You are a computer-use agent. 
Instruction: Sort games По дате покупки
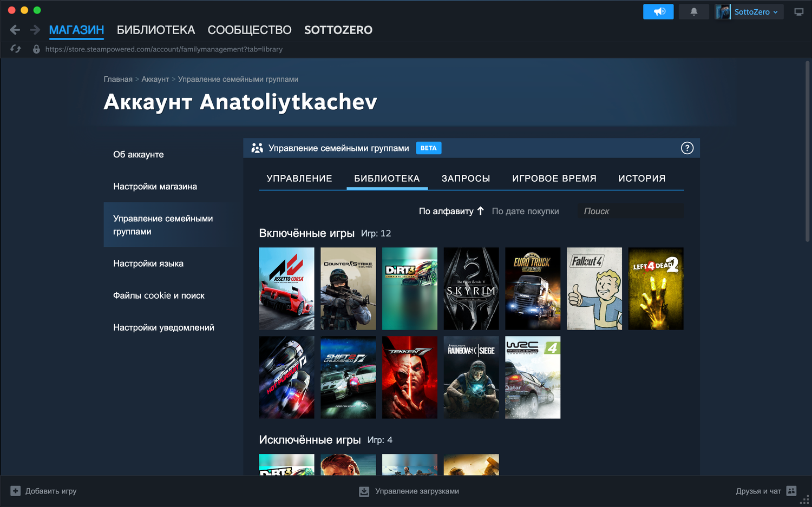[526, 211]
